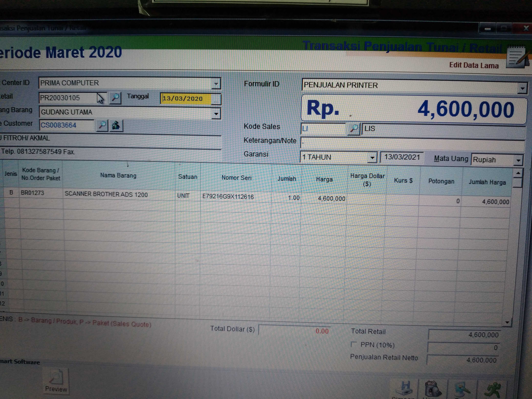Click the Kode Sales lookup magnifier
This screenshot has height=399, width=532.
pos(354,129)
